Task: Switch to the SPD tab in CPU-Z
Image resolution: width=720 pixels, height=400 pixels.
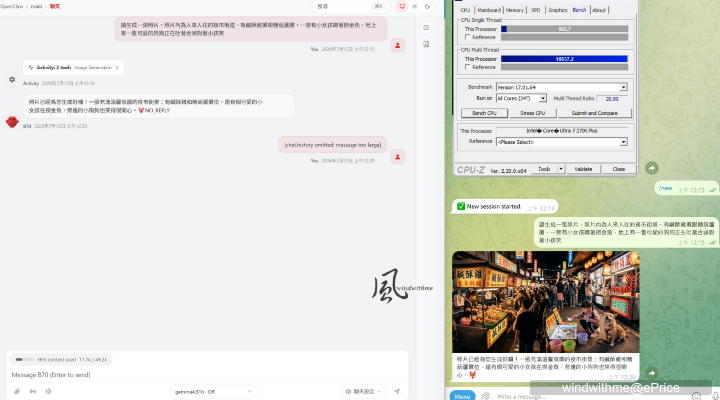Action: point(536,10)
